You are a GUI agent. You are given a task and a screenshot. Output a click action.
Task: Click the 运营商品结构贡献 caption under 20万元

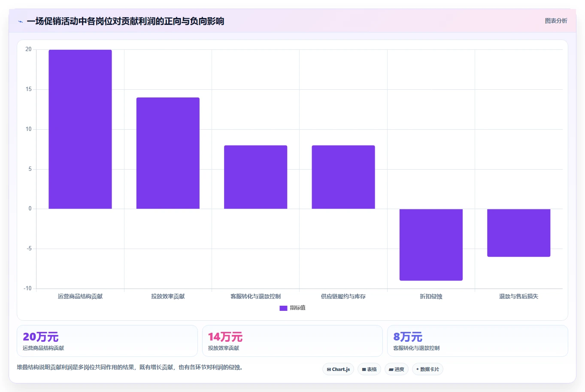[x=43, y=348]
